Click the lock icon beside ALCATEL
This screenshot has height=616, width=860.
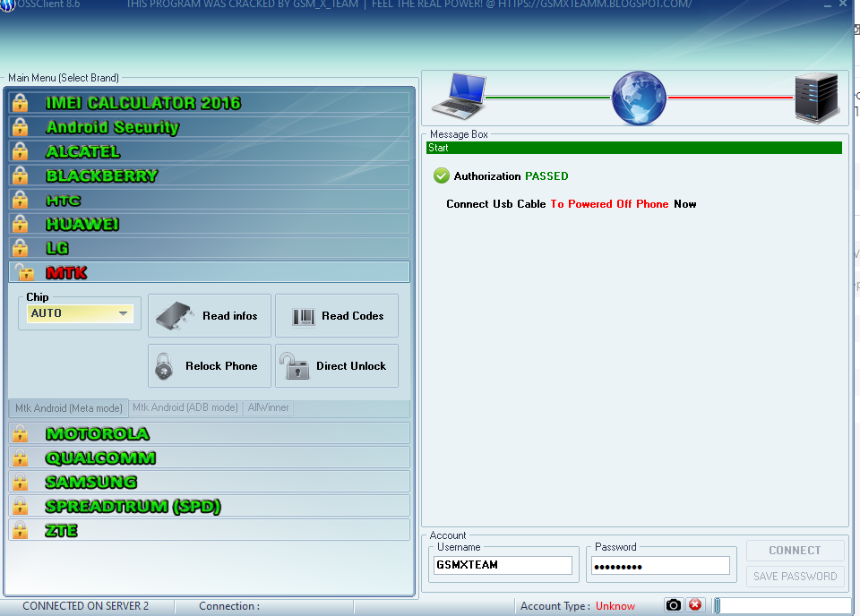(x=21, y=150)
